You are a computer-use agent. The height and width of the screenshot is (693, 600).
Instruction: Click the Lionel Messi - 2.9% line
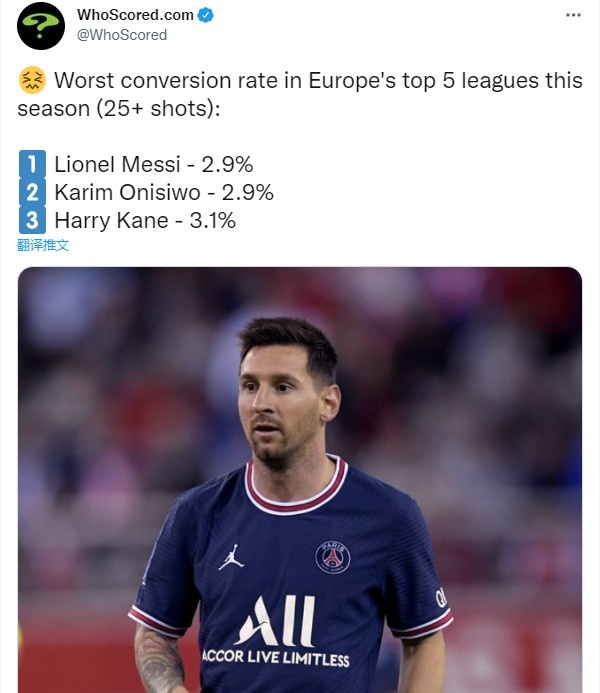(x=153, y=164)
